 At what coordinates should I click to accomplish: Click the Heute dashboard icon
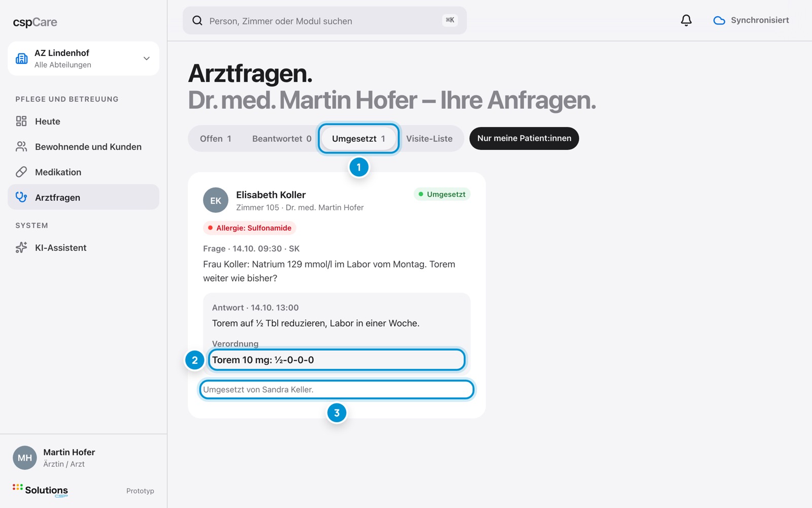(21, 121)
